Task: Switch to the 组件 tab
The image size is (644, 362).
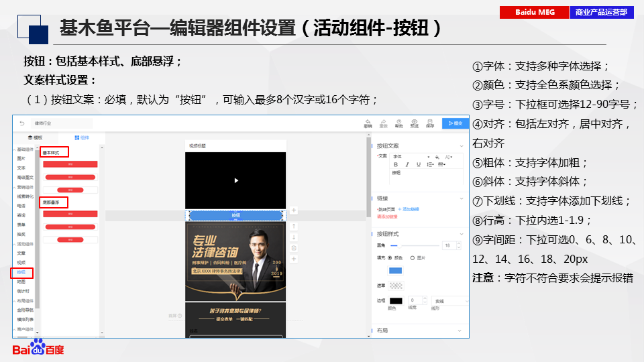Action: coord(82,137)
